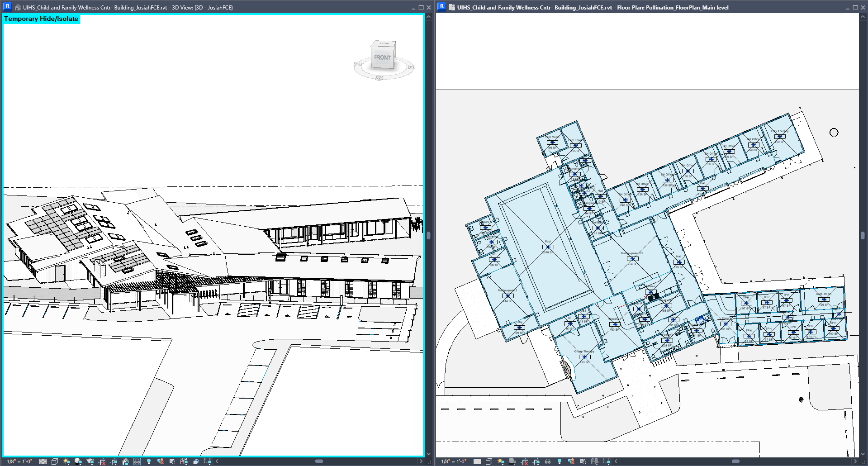The width and height of the screenshot is (868, 466).
Task: Open Detail Level menu in 3D view
Action: (x=43, y=461)
